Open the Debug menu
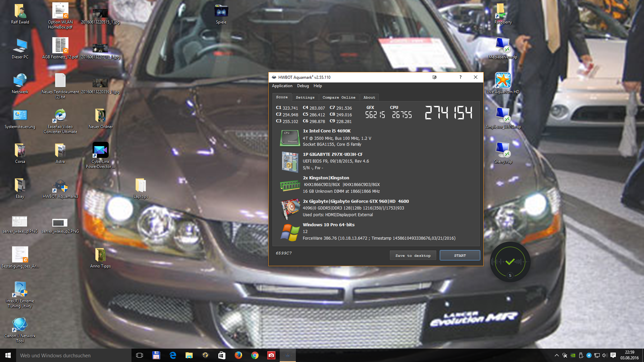Viewport: 644px width, 362px height. pyautogui.click(x=303, y=86)
